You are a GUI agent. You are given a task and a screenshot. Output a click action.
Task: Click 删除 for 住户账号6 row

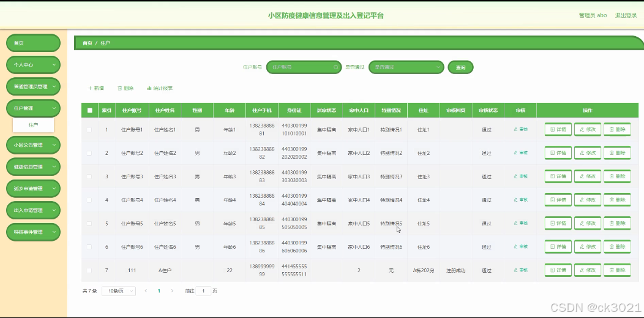pyautogui.click(x=617, y=246)
